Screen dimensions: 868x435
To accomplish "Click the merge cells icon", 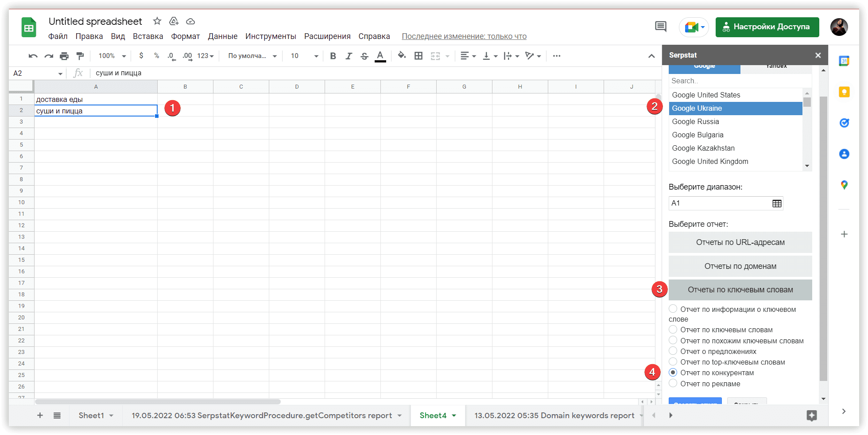I will 435,56.
